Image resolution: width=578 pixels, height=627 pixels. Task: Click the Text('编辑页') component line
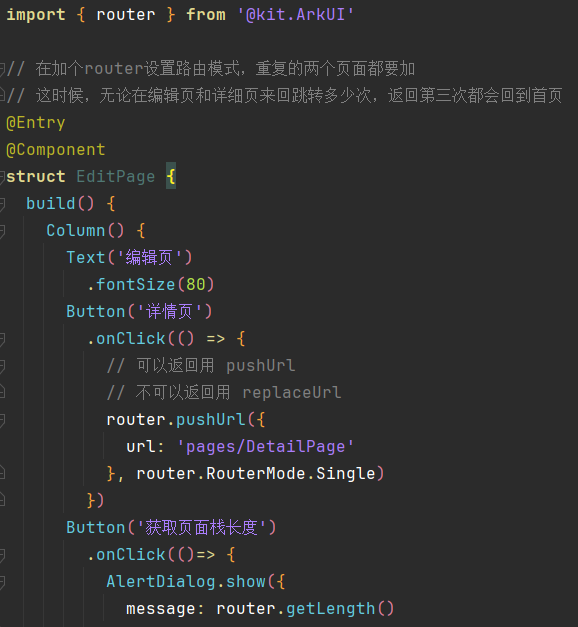pos(129,258)
